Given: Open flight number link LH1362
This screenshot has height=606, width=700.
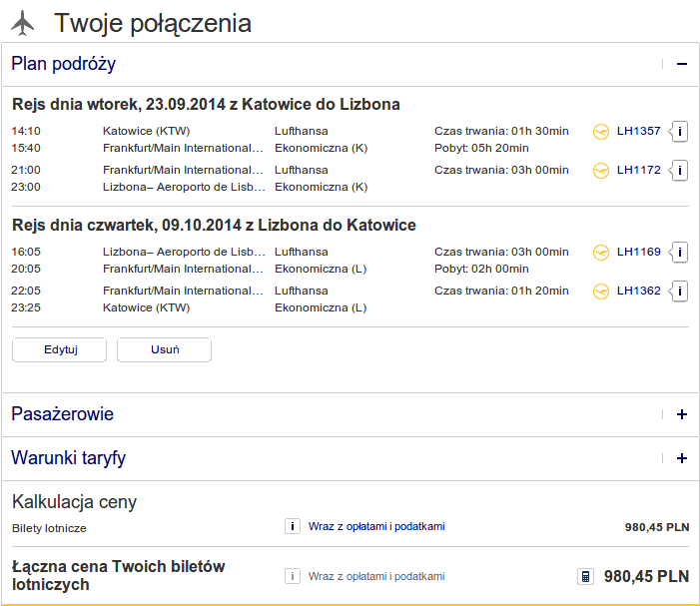Looking at the screenshot, I should 638,291.
